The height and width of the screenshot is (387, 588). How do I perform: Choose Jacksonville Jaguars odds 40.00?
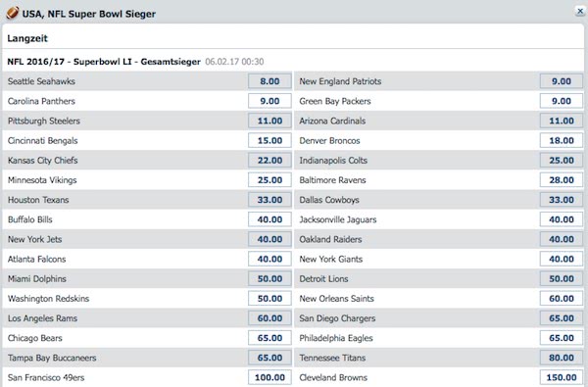(x=562, y=219)
